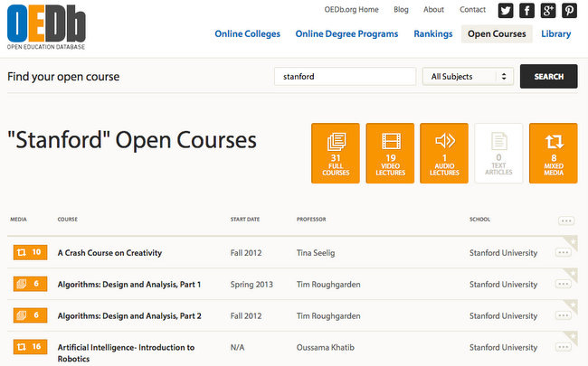Open the OEDb logo homepage
The width and height of the screenshot is (588, 366).
(x=46, y=27)
